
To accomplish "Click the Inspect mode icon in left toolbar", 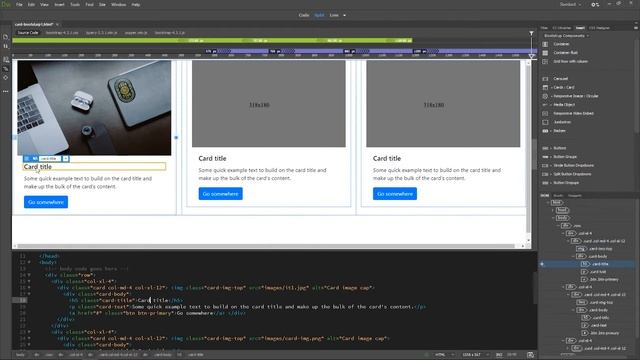I will point(5,78).
